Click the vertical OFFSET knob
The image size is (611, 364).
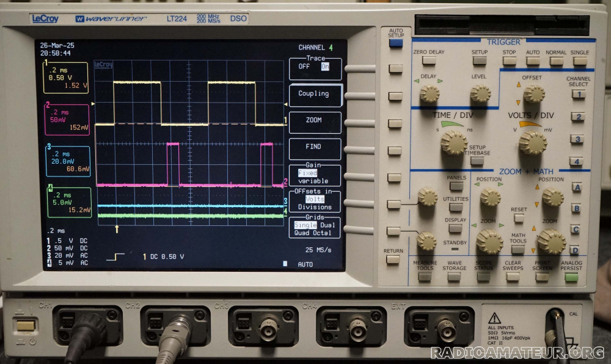point(534,94)
